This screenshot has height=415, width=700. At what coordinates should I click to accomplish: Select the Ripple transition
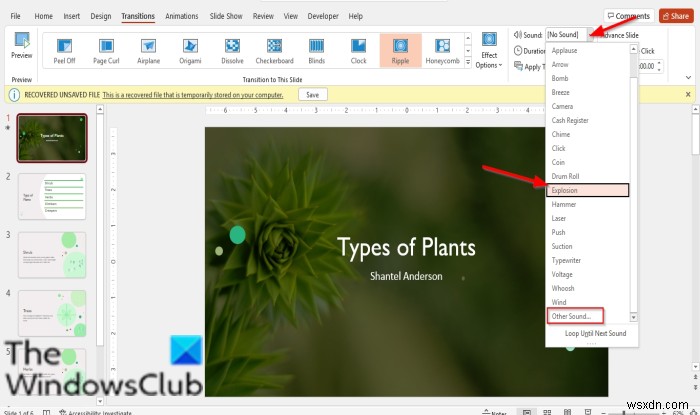tap(400, 51)
